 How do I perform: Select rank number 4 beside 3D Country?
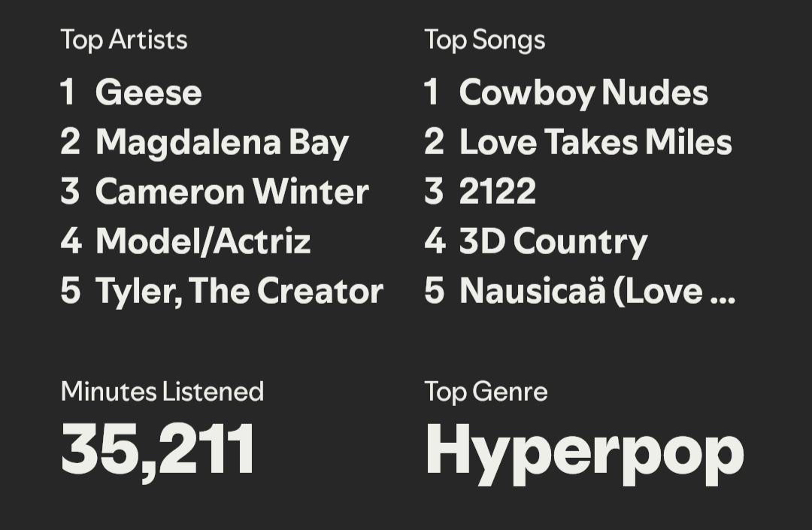(435, 241)
